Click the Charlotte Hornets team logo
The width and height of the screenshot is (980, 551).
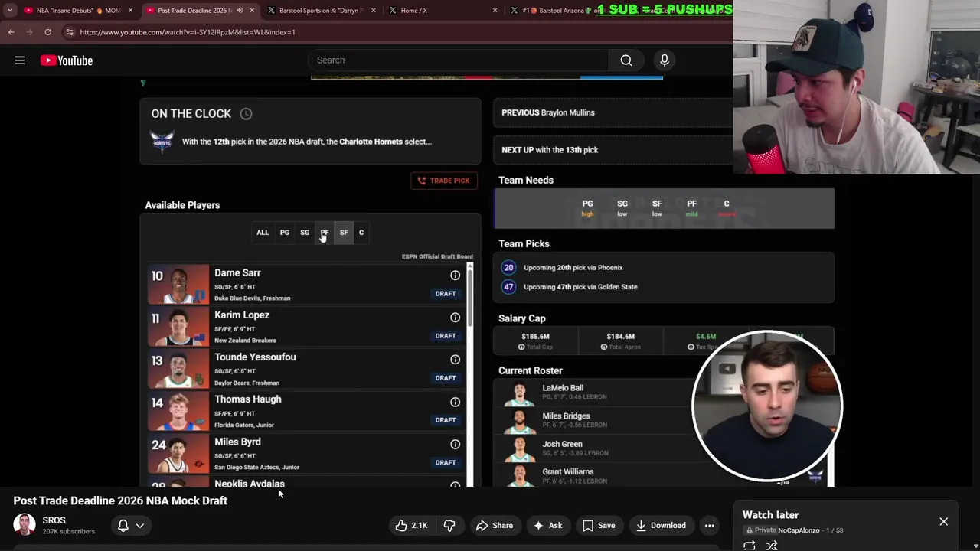point(162,142)
